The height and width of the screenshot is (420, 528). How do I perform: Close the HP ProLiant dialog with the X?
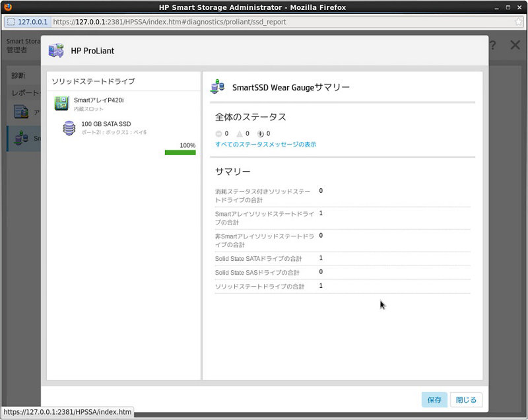(x=515, y=45)
